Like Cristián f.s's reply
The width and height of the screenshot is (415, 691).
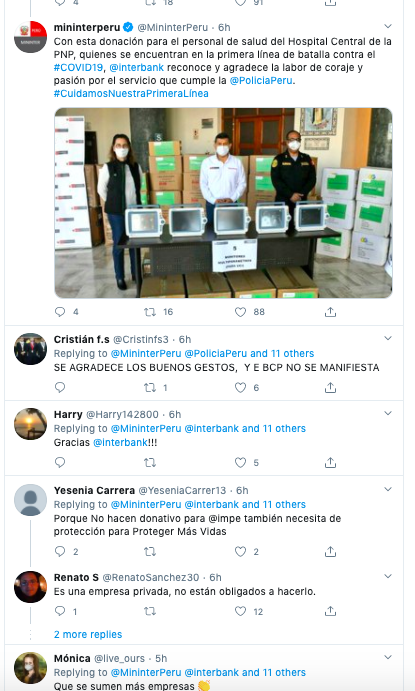(x=240, y=387)
